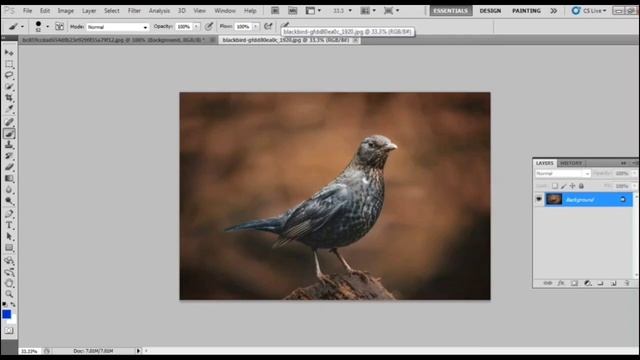Select the Lasso tool
This screenshot has width=640, height=360.
9,76
